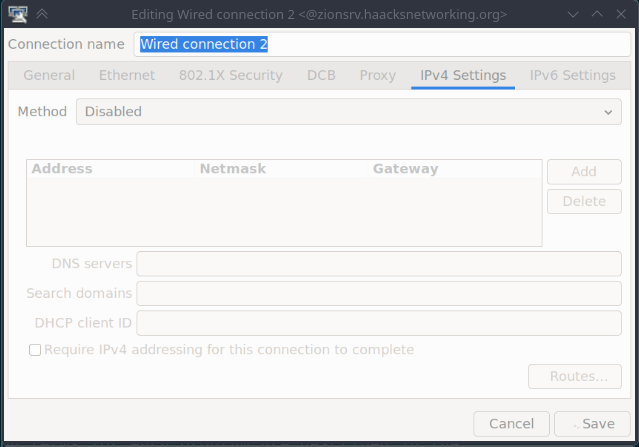Close the connection editor window

point(621,14)
